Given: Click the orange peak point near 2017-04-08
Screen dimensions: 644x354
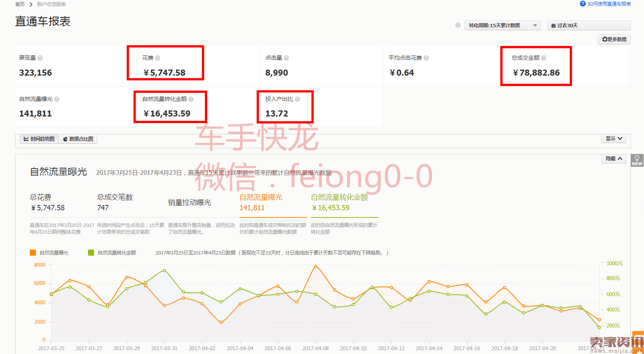Looking at the screenshot, I should 316,266.
